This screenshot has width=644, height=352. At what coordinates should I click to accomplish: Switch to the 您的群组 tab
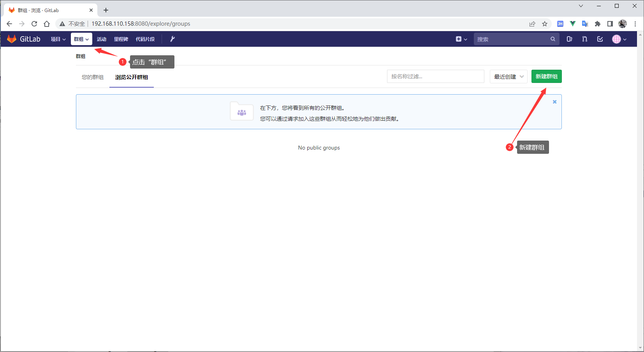point(93,77)
